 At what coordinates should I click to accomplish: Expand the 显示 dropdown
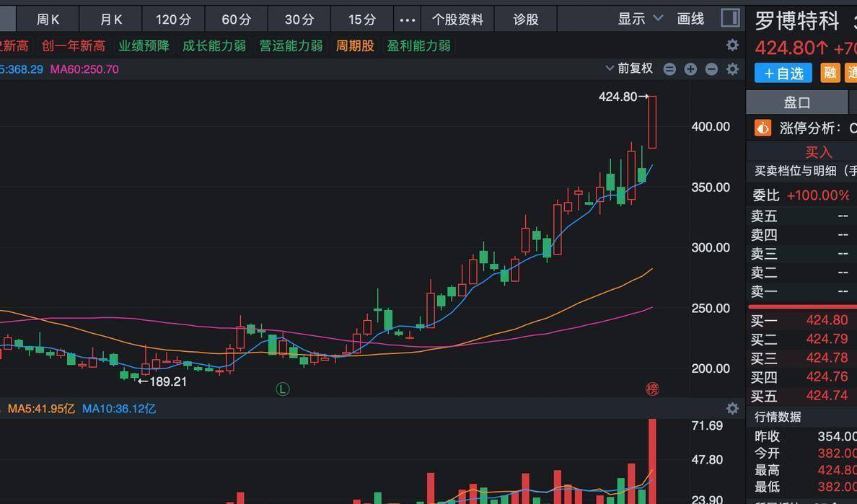coord(640,19)
